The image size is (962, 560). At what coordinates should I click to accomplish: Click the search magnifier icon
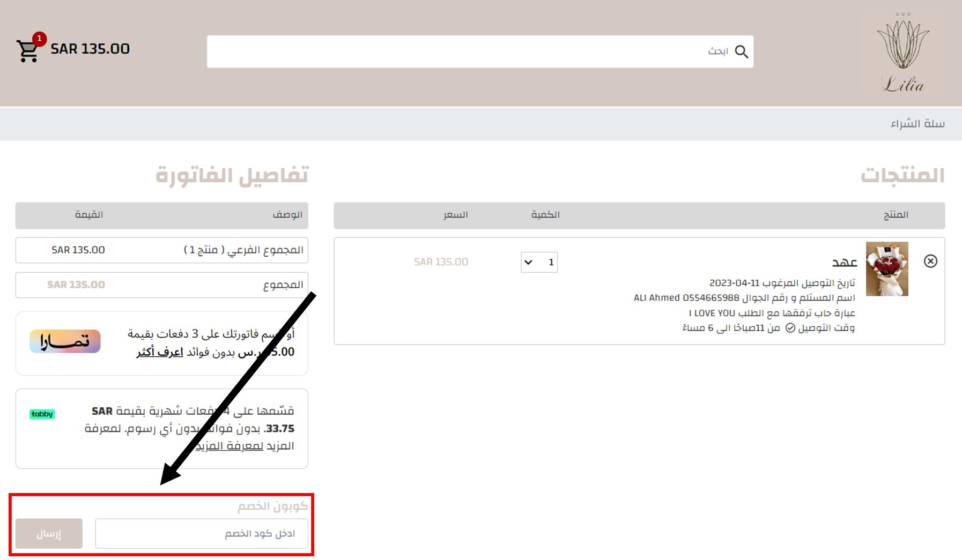coord(742,52)
